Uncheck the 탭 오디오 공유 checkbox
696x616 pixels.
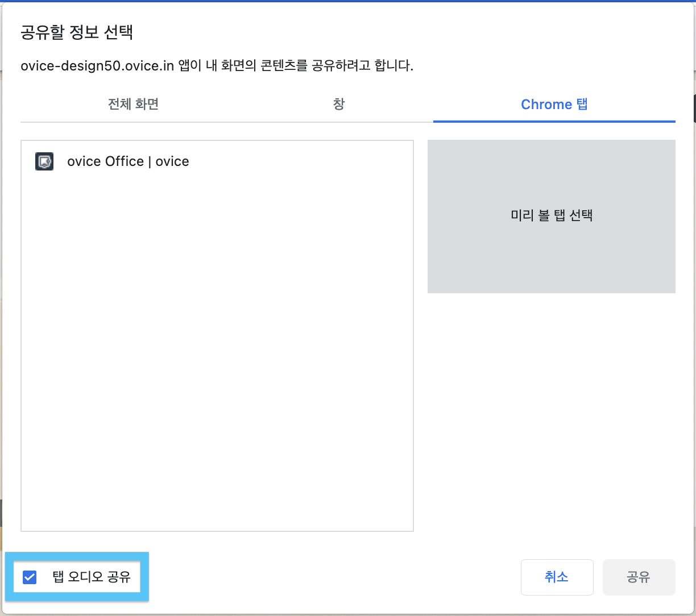coord(30,577)
